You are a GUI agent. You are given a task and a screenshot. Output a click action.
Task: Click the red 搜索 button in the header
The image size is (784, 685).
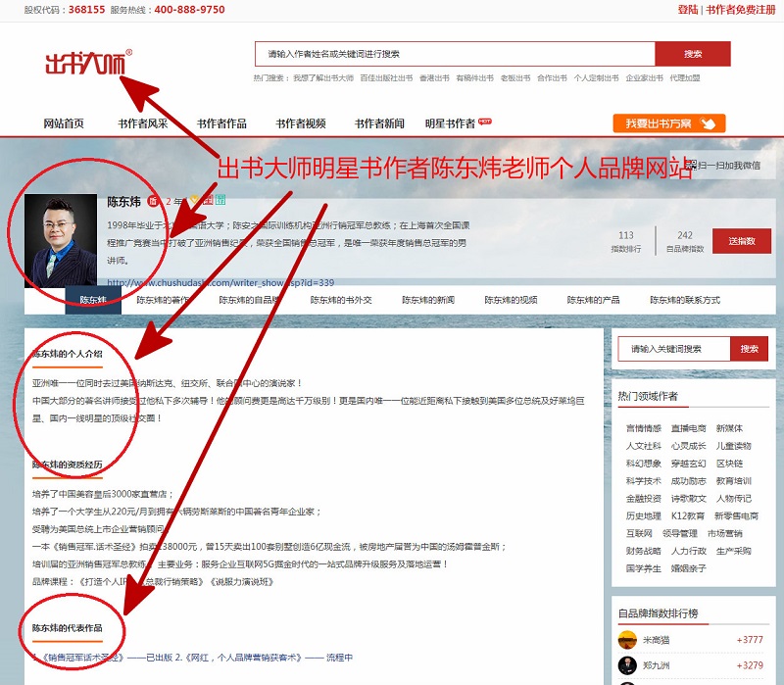(693, 54)
